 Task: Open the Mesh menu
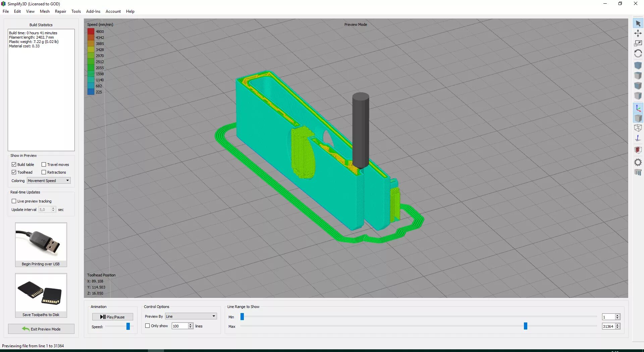(45, 11)
